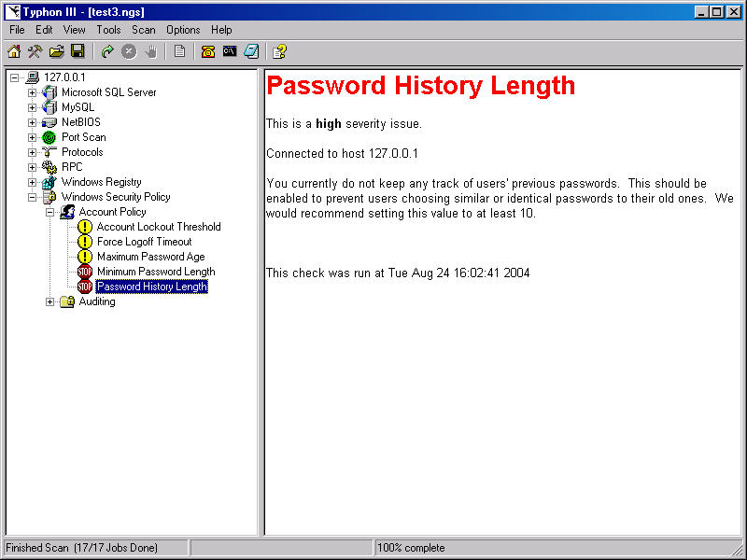Collapse the Windows Security Policy node
Image resolution: width=747 pixels, height=560 pixels.
coord(32,197)
